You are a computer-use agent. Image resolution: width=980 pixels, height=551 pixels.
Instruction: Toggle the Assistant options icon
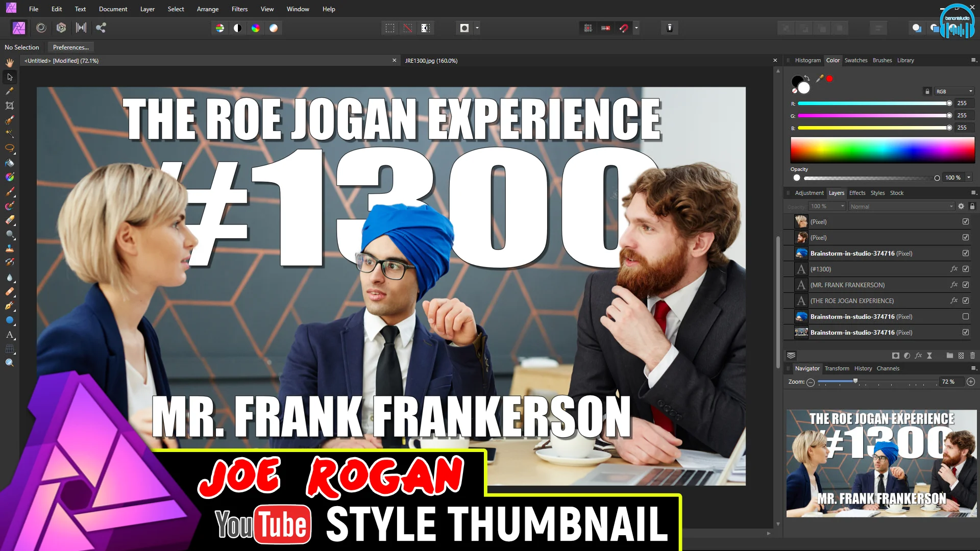click(670, 28)
